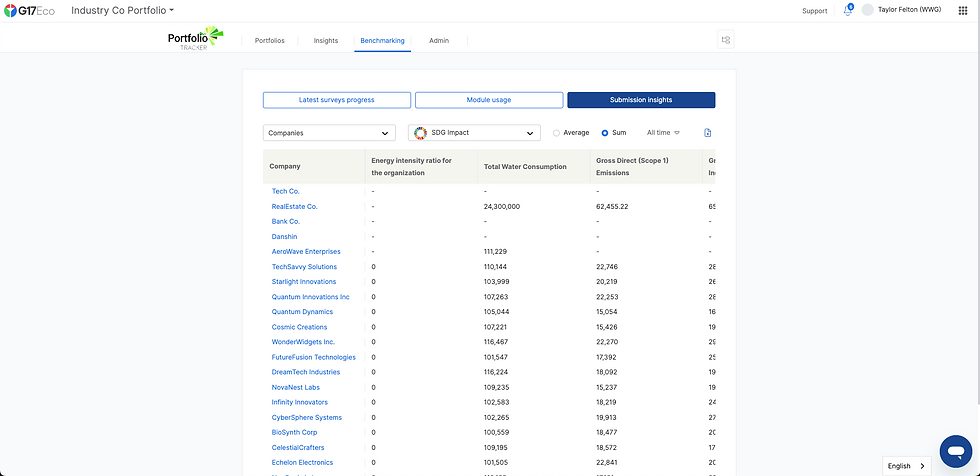Open Echelon Electronics link

(302, 462)
